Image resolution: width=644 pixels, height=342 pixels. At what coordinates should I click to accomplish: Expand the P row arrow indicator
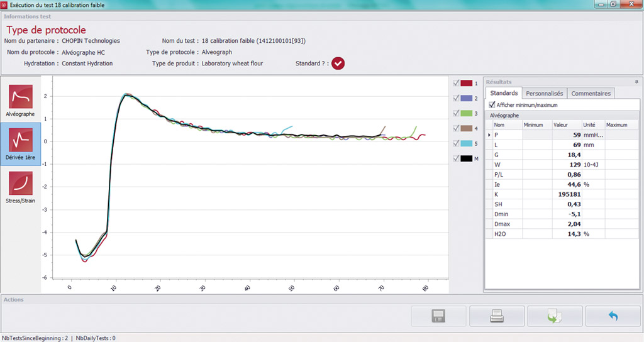coord(489,135)
